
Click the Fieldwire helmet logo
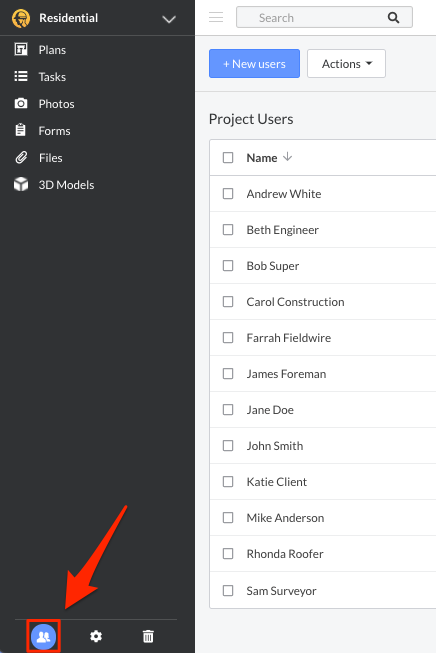[21, 18]
